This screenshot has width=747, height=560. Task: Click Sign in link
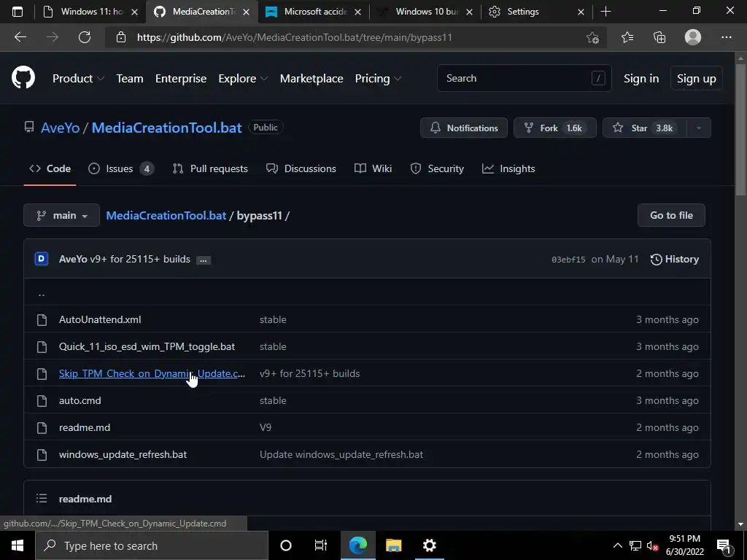point(641,79)
